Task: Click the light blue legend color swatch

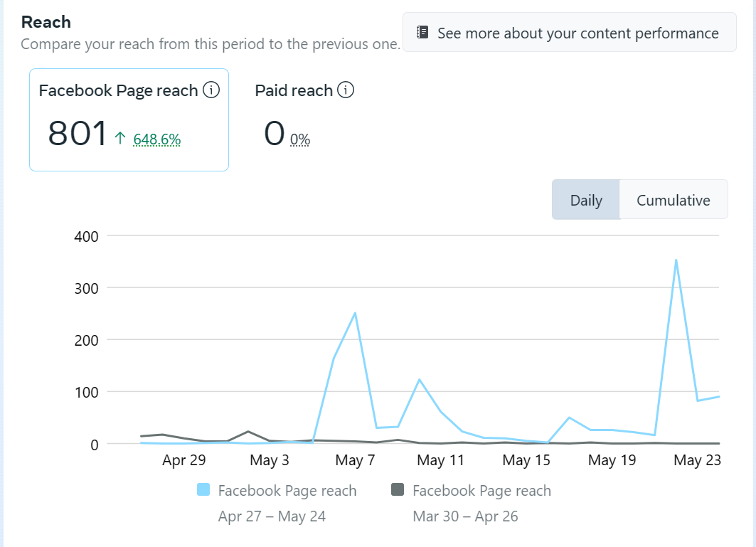Action: pyautogui.click(x=204, y=490)
